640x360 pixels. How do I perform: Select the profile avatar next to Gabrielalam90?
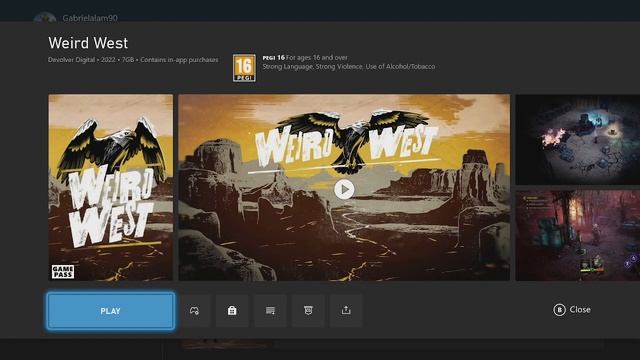click(45, 17)
